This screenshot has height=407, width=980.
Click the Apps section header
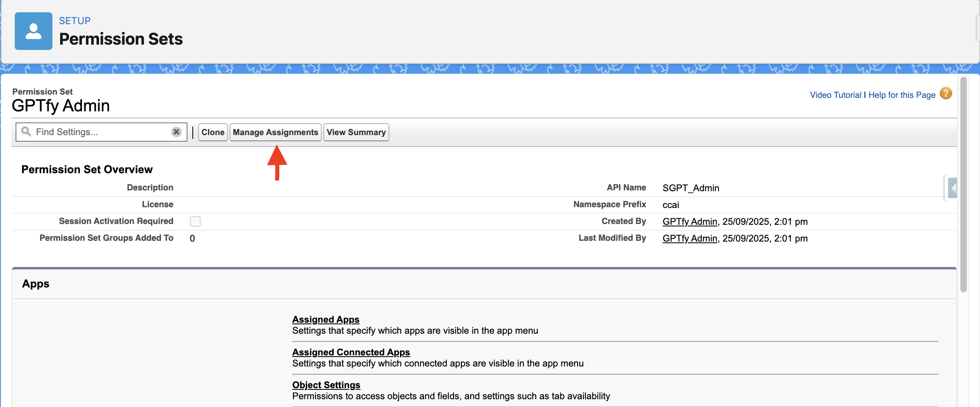pyautogui.click(x=36, y=284)
